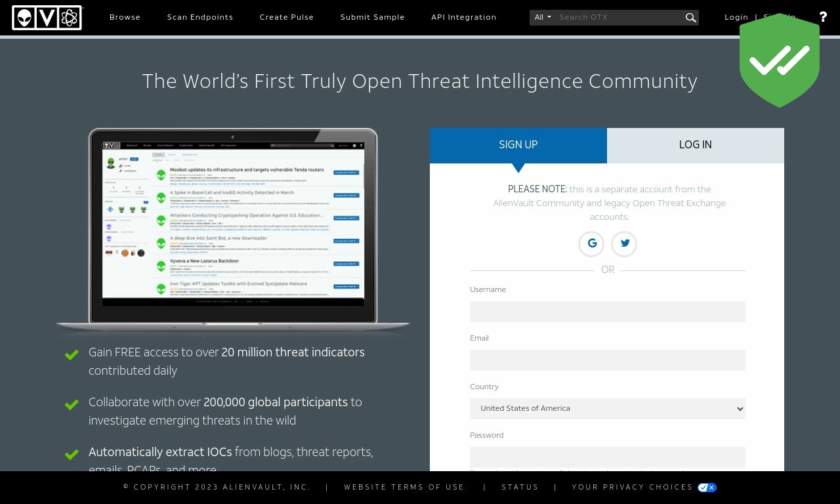Image resolution: width=840 pixels, height=504 pixels.
Task: Click '200,000 global participants' text
Action: (276, 402)
